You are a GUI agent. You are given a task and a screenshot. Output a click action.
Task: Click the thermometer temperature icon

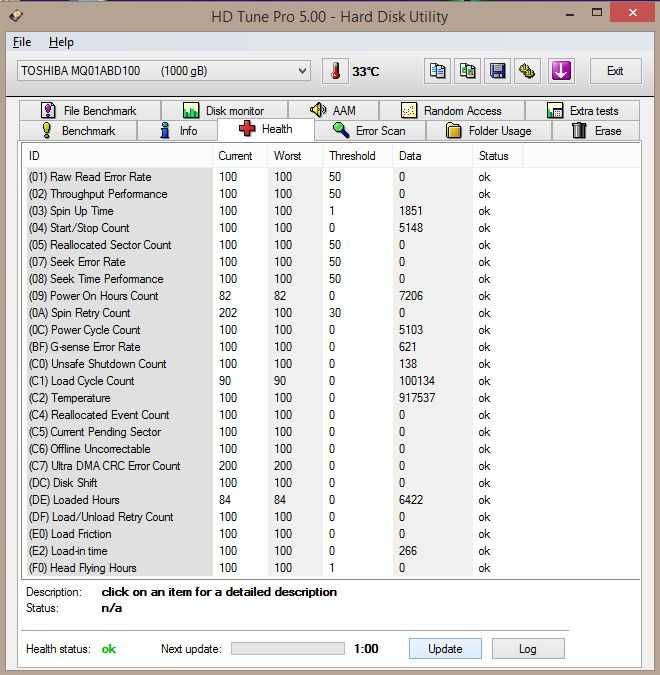click(x=335, y=71)
